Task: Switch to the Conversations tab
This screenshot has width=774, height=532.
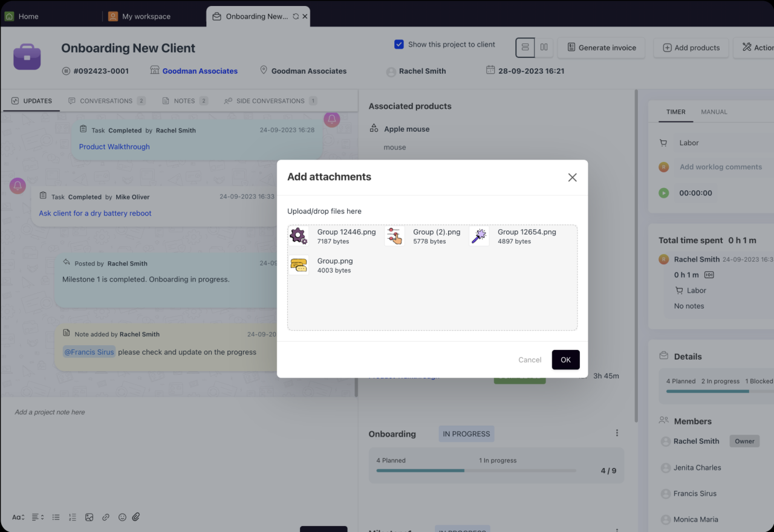Action: click(106, 101)
